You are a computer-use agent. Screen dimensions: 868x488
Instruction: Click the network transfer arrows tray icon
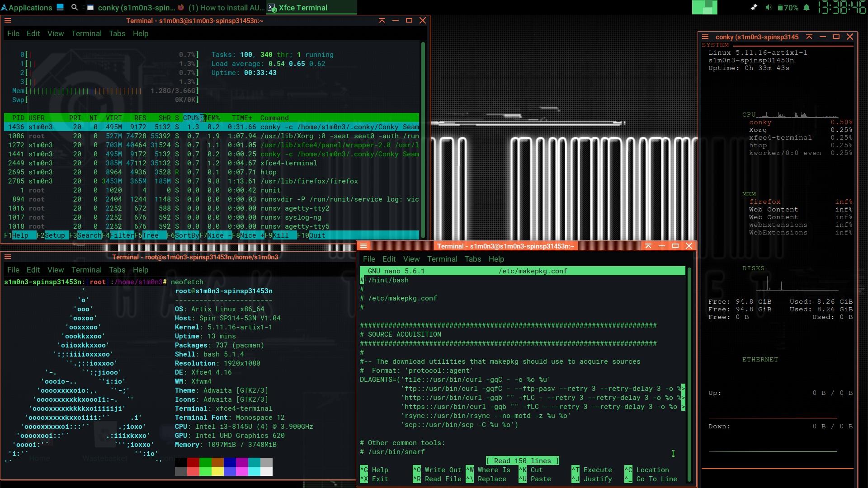point(754,8)
